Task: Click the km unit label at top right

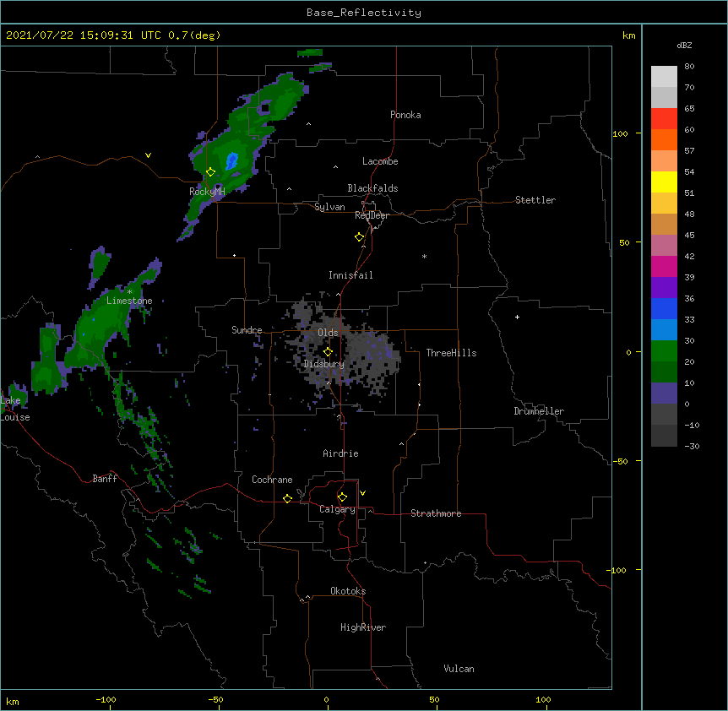Action: pyautogui.click(x=629, y=35)
